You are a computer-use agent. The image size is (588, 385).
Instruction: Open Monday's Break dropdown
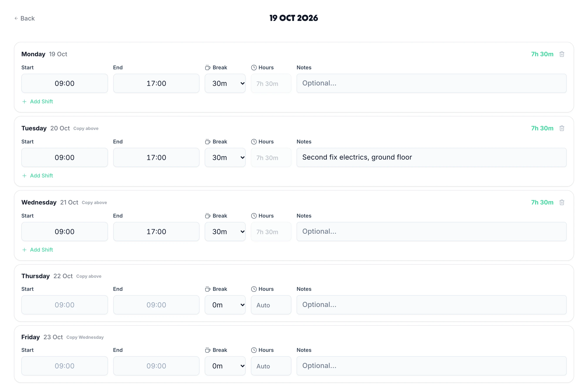[225, 83]
